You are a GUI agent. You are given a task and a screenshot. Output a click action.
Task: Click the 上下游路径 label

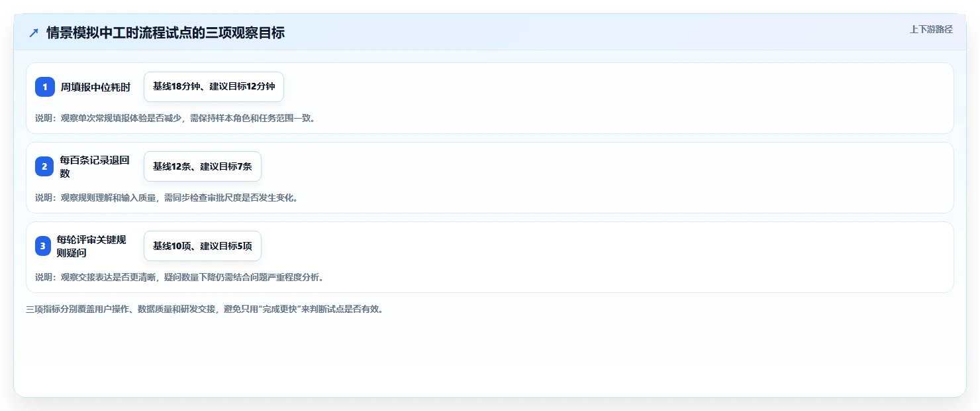pos(931,29)
